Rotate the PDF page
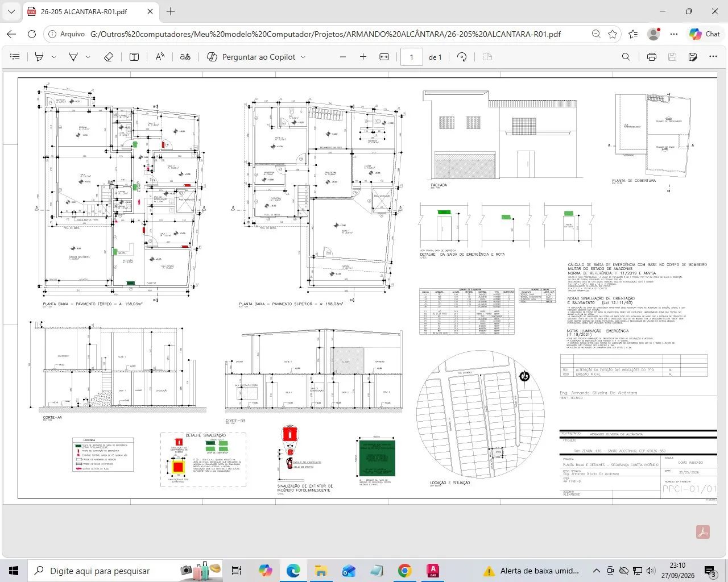Image resolution: width=728 pixels, height=582 pixels. pyautogui.click(x=462, y=57)
